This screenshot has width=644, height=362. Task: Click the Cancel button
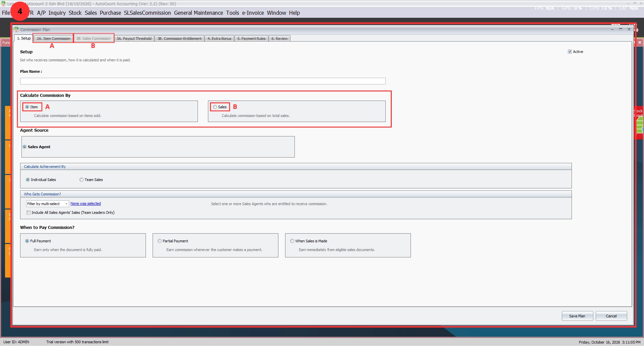tap(611, 316)
